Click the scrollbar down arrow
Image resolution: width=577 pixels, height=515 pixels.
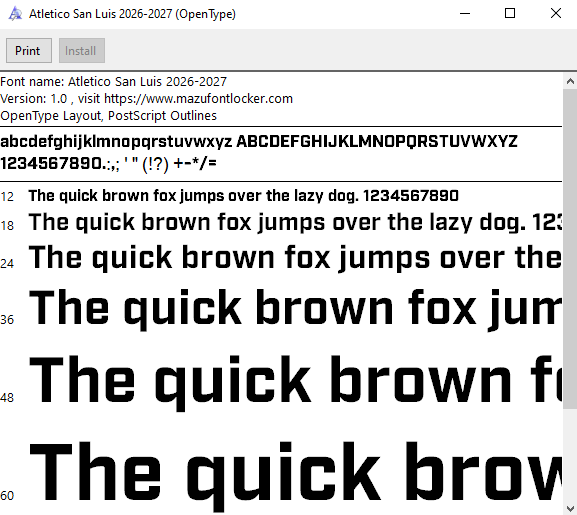[570, 507]
